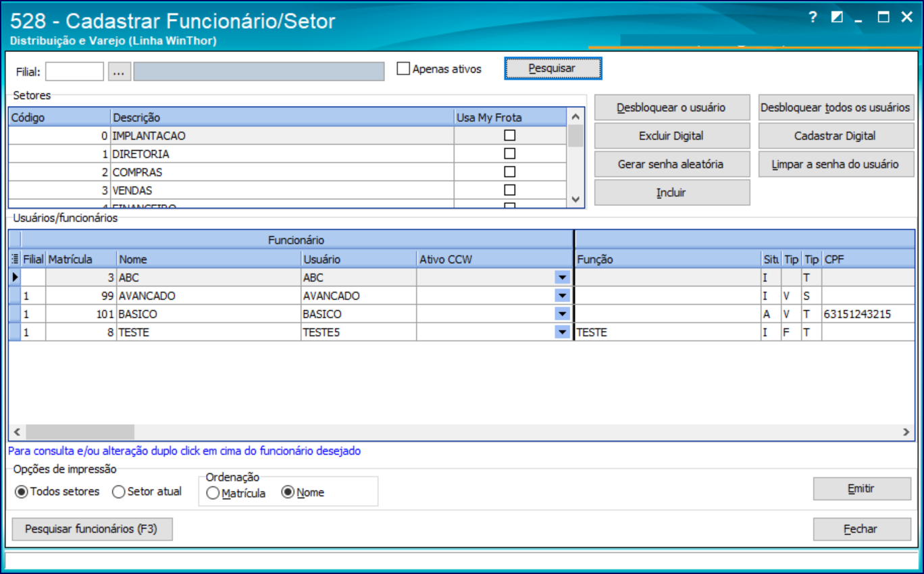This screenshot has width=924, height=574.
Task: Select IMPLANTACAO sector row
Action: [x=287, y=135]
